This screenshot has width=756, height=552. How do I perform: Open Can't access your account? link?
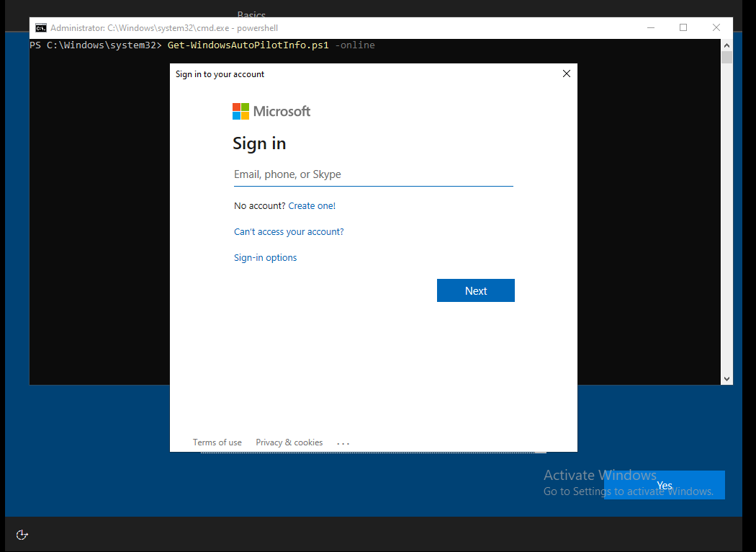tap(289, 231)
